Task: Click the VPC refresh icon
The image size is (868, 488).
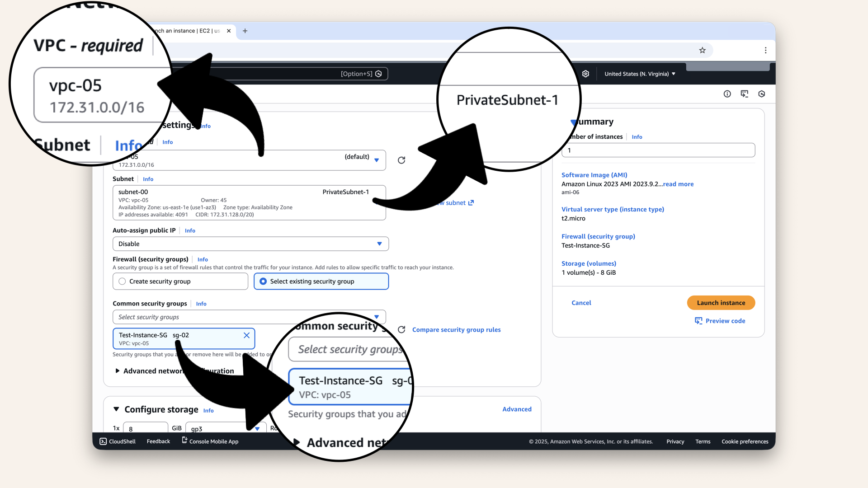Action: point(401,160)
